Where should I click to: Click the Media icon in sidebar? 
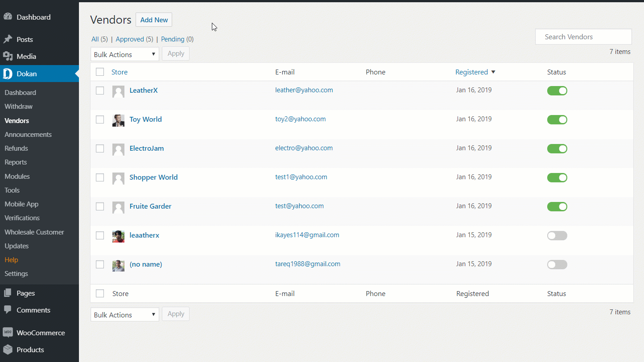point(8,56)
